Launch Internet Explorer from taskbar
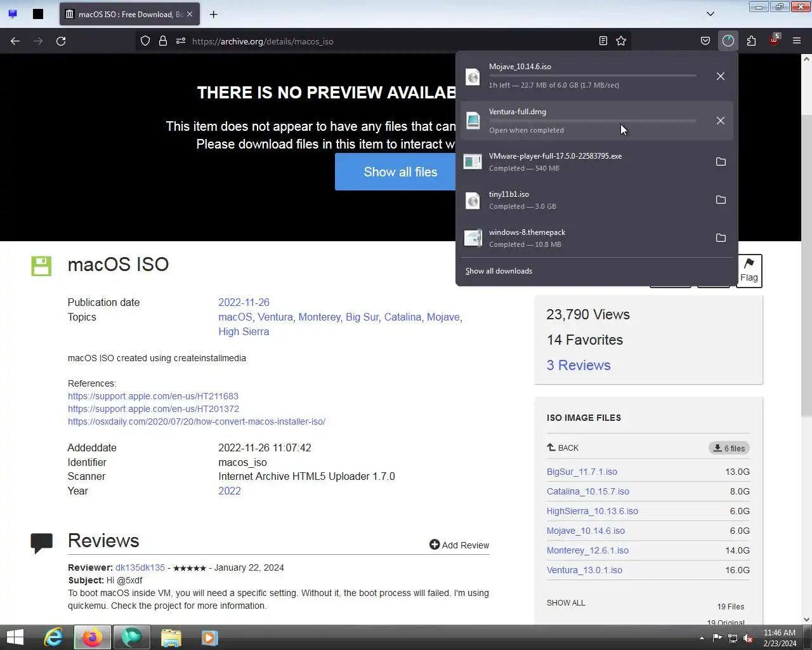 pos(53,637)
